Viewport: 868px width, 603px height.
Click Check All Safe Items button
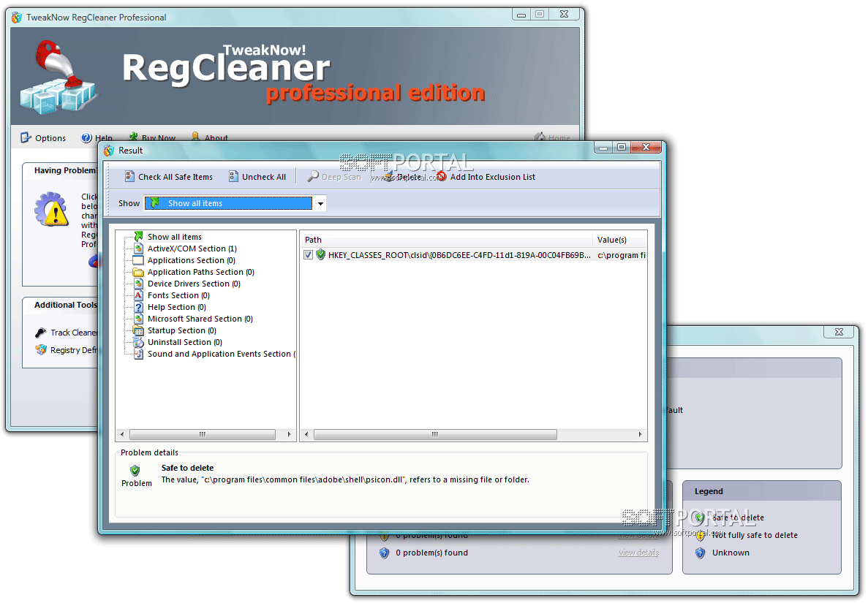pyautogui.click(x=169, y=176)
